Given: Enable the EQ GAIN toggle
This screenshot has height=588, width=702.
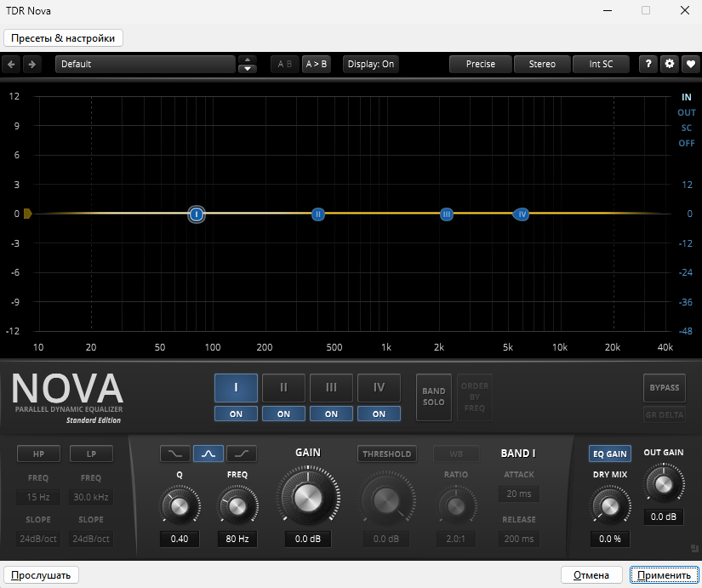Looking at the screenshot, I should (x=610, y=454).
